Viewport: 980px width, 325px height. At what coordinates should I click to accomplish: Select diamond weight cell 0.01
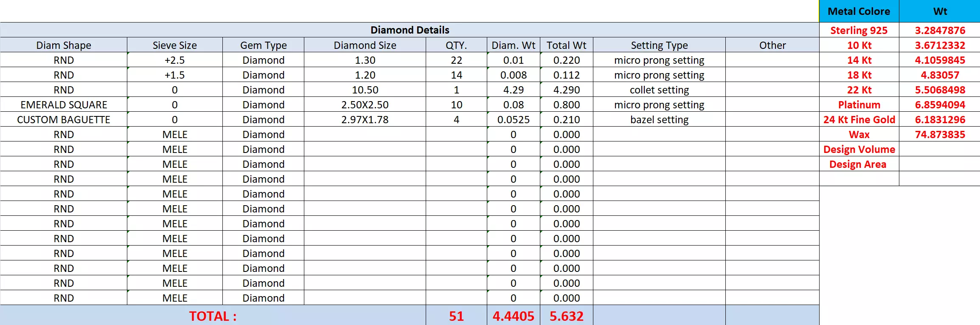pyautogui.click(x=514, y=60)
